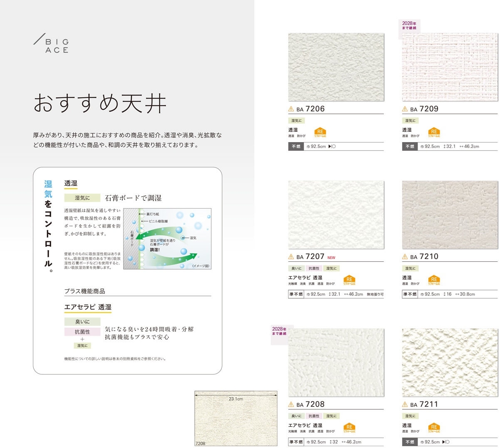Select the beige BA 7210 wallpaper swatch

coord(450,215)
